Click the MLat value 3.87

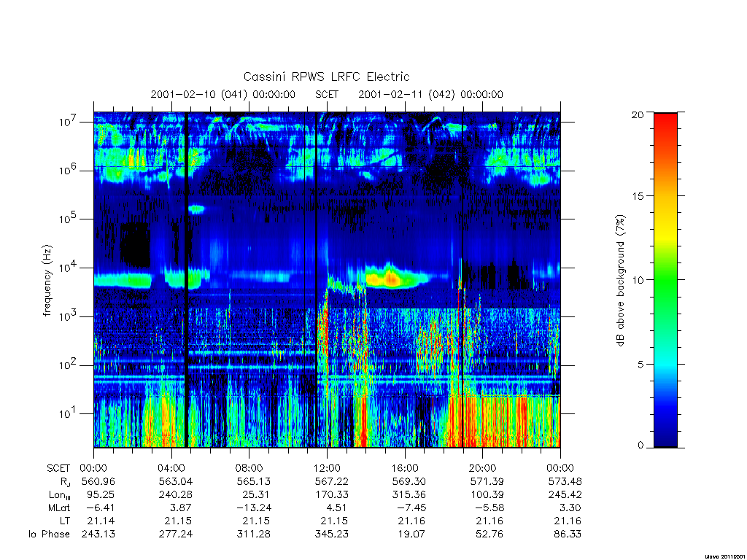pyautogui.click(x=182, y=507)
